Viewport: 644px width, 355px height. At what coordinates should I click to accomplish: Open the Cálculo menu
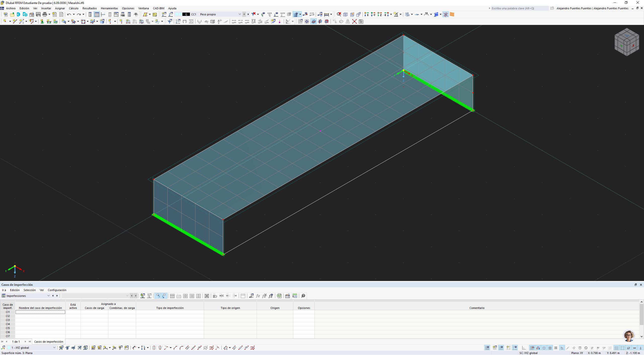[73, 8]
